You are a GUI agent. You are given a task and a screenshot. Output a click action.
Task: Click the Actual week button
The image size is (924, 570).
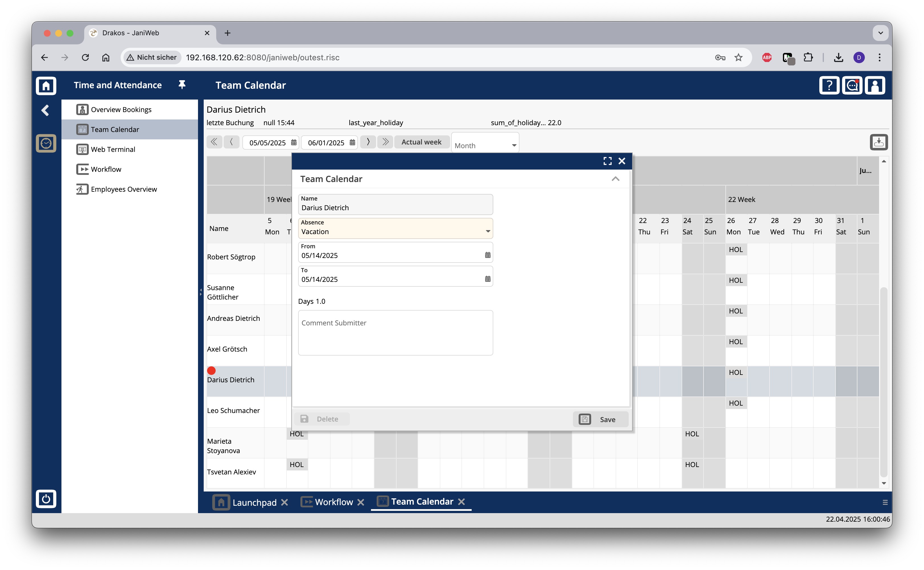[x=421, y=142]
